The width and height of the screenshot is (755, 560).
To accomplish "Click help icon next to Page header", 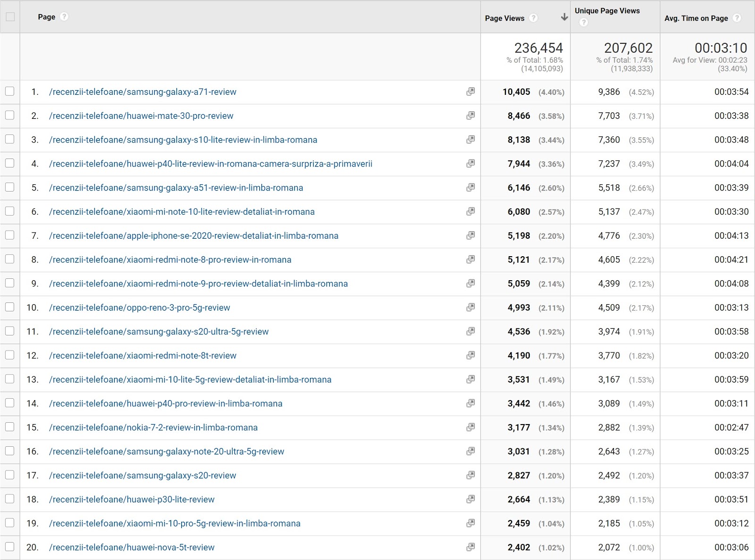I will coord(64,17).
